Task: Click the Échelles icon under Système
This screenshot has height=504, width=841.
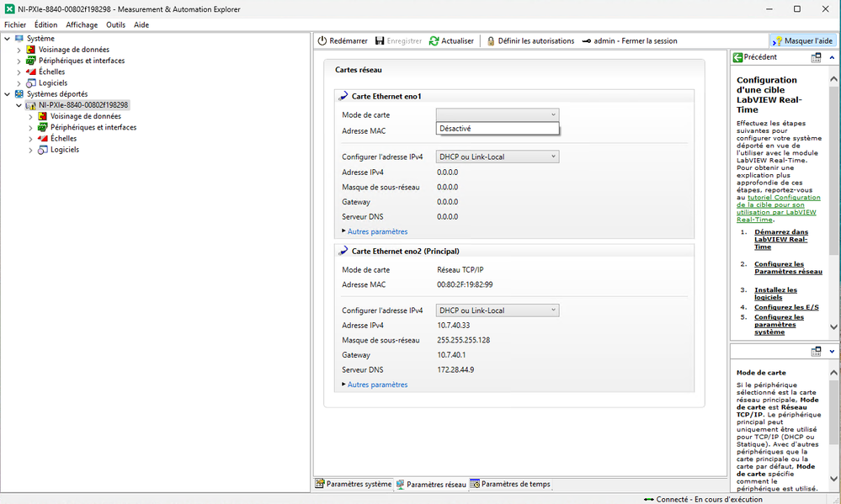Action: 31,72
